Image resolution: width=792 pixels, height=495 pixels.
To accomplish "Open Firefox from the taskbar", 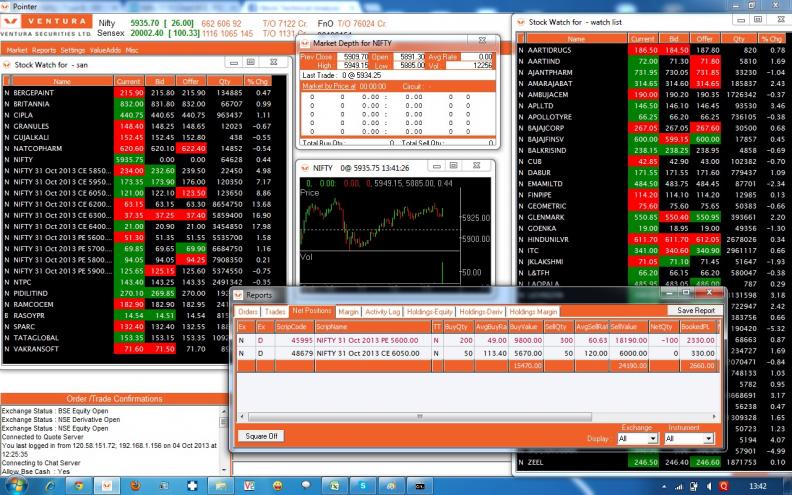I will coord(135,486).
